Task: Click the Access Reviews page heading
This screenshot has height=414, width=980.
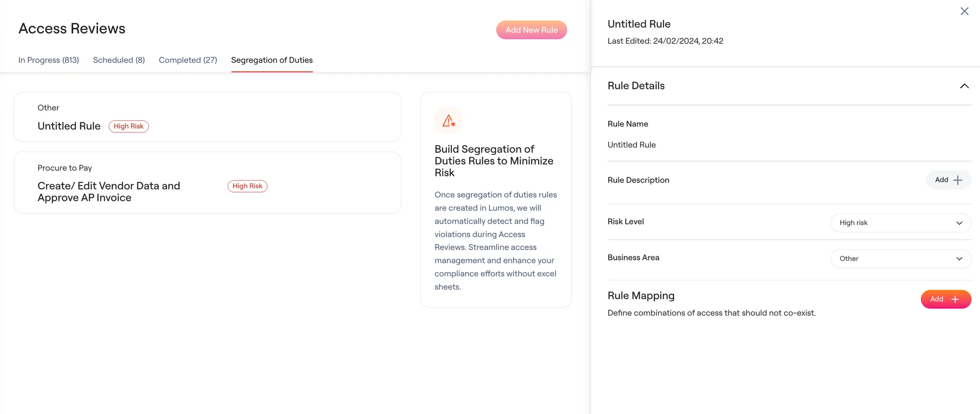Action: click(x=72, y=29)
